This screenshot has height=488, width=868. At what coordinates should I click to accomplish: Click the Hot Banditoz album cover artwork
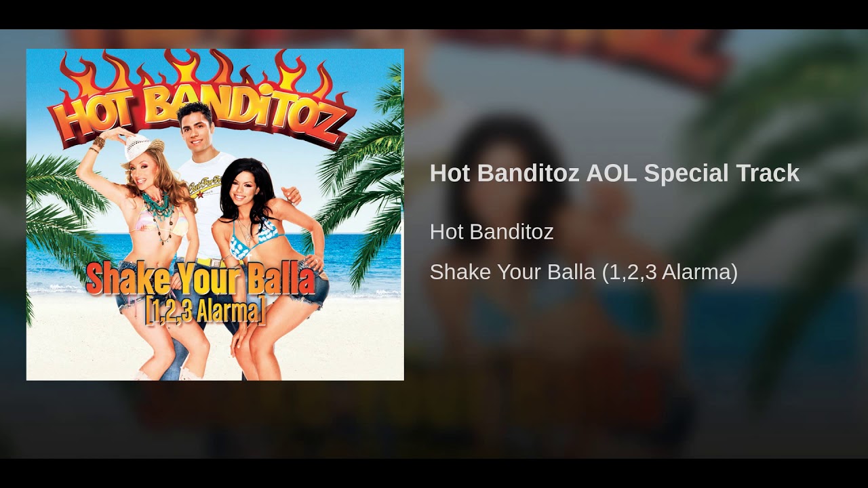215,214
